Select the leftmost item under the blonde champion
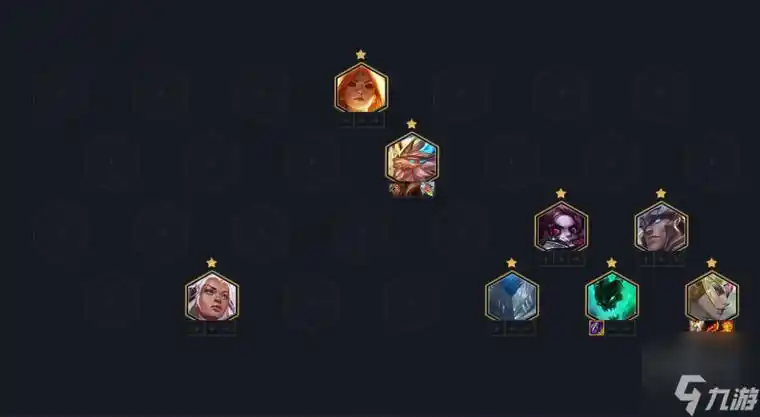Image resolution: width=760 pixels, height=417 pixels. 696,327
